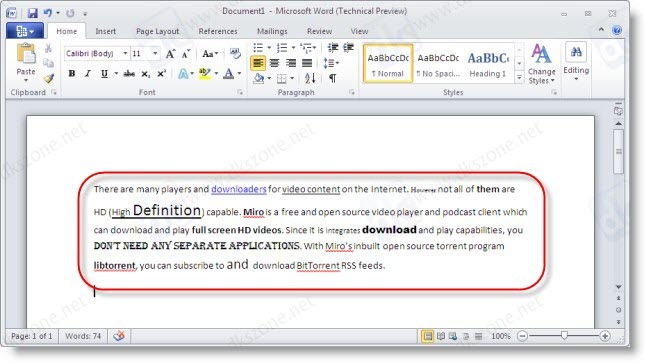This screenshot has width=646, height=363.
Task: Apply yellow text highlight color
Action: pyautogui.click(x=205, y=74)
